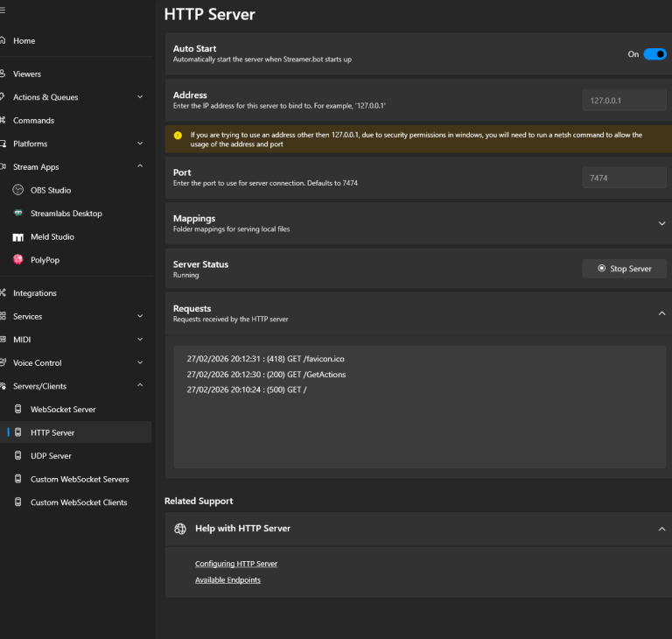
Task: Open the Available Endpoints link
Action: tap(227, 580)
